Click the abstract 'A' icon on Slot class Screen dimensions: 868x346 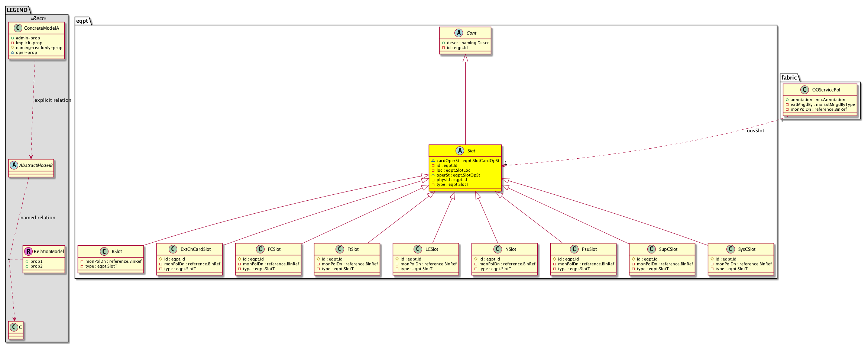(x=460, y=151)
